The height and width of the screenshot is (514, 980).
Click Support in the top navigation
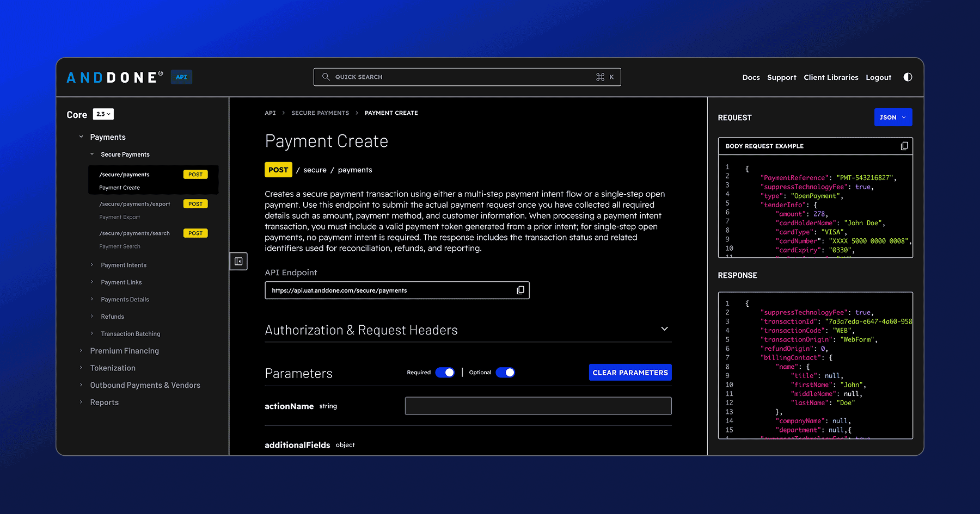pyautogui.click(x=781, y=77)
